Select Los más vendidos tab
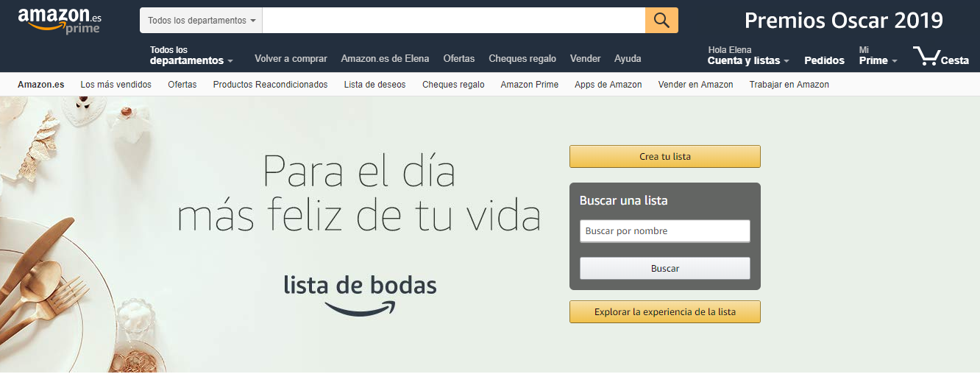 click(116, 85)
